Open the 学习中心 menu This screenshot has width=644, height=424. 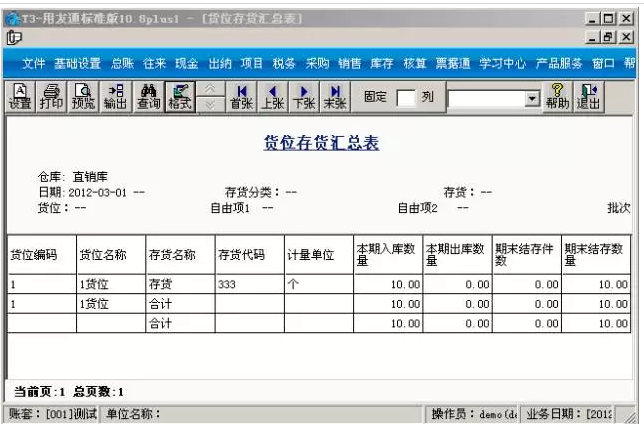point(502,63)
